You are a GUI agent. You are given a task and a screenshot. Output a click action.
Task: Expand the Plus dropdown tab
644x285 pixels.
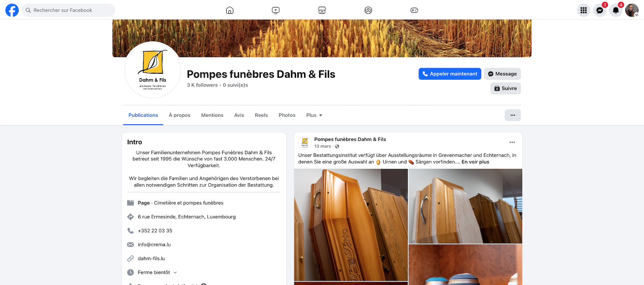point(314,115)
